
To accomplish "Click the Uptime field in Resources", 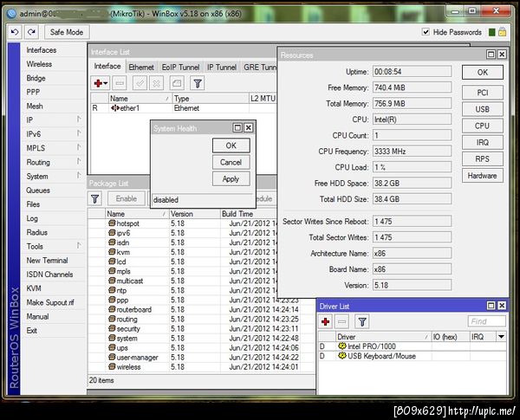I will 412,72.
